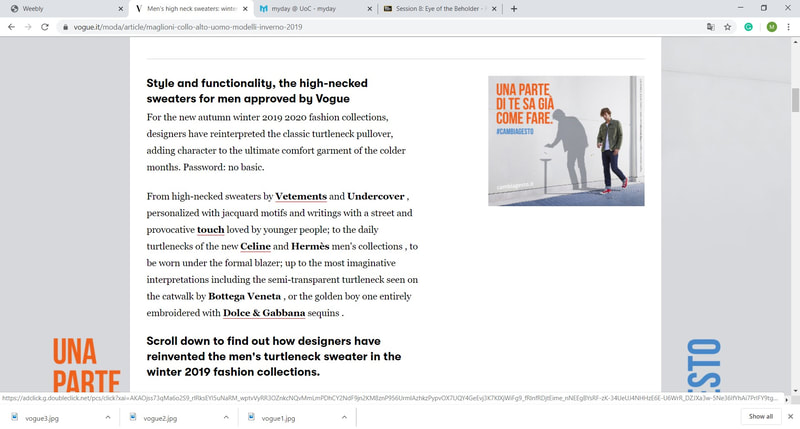This screenshot has width=800, height=429.
Task: Click the vertical scrollbar thumb
Action: [x=795, y=100]
